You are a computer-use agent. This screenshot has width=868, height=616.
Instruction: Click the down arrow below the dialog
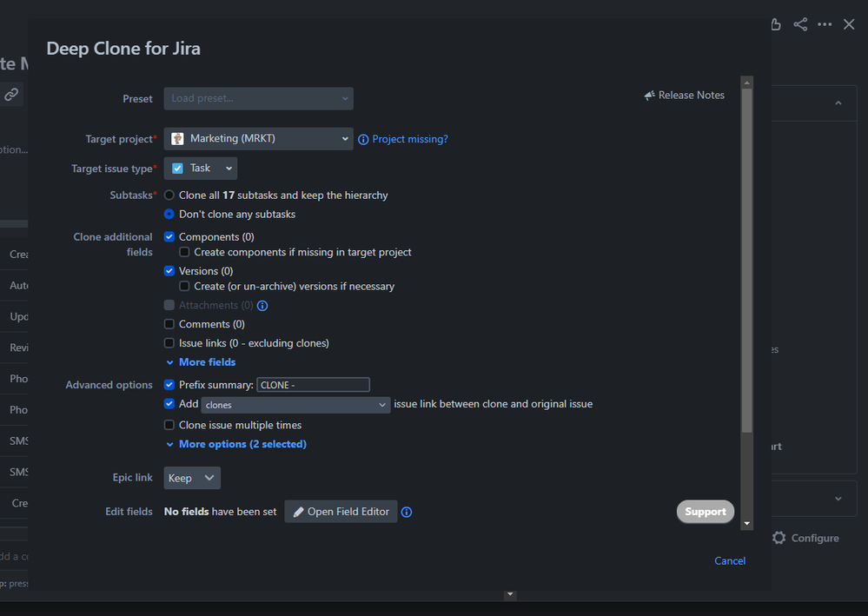pos(510,595)
